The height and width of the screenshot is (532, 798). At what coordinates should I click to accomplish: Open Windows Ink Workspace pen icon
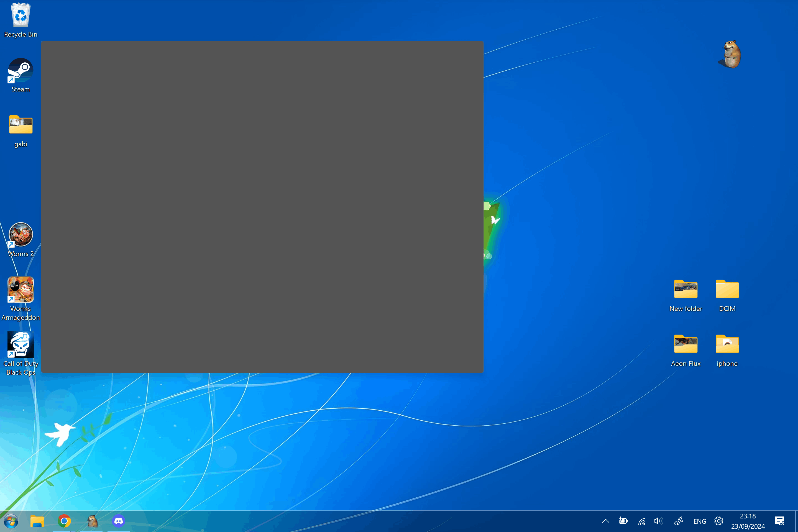679,521
